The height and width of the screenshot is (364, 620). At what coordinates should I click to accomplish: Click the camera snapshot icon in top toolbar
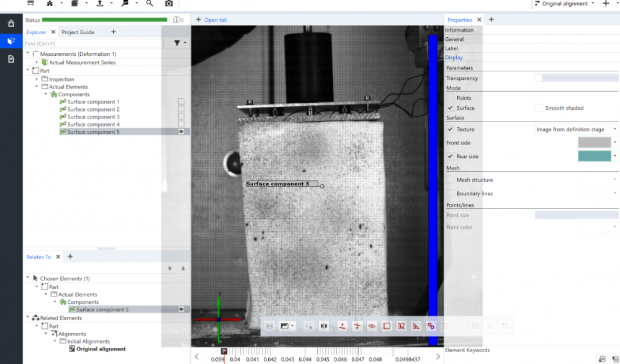pyautogui.click(x=169, y=4)
